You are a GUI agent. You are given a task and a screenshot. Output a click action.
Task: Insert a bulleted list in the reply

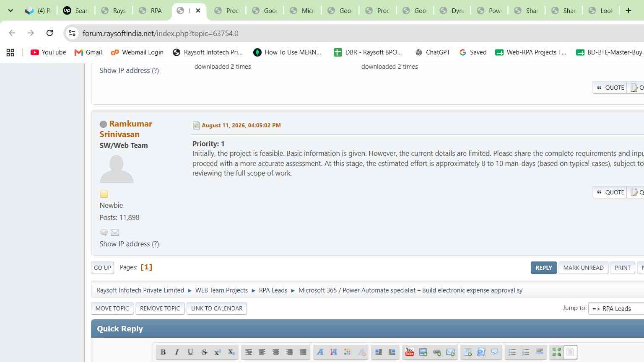[x=512, y=352]
